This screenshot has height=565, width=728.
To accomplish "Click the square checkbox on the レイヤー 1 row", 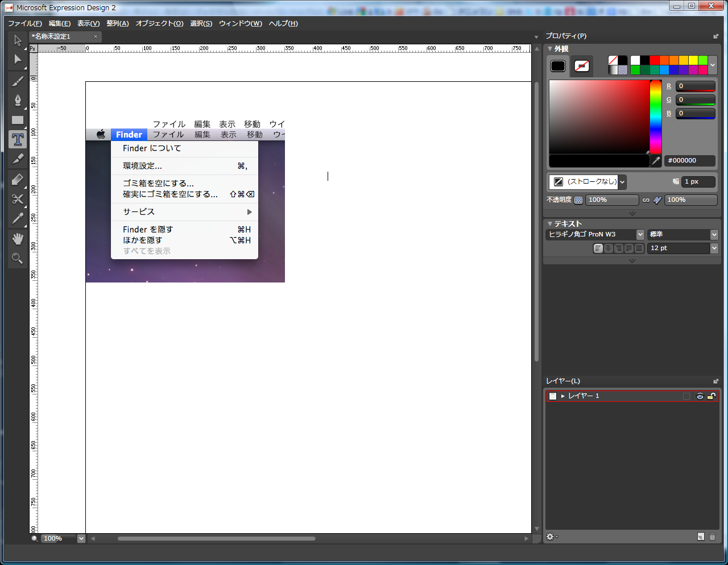I will point(686,396).
